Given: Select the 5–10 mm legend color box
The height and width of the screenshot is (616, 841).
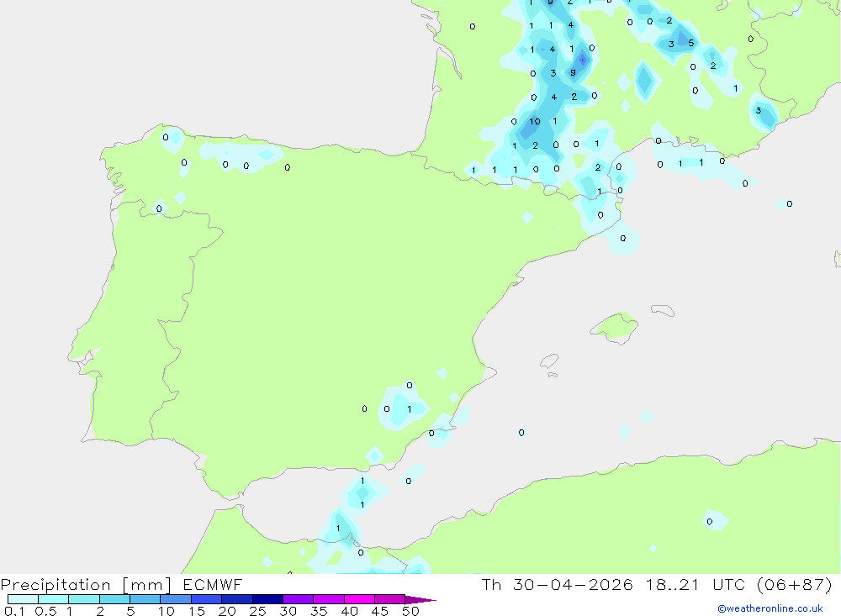Looking at the screenshot, I should point(145,599).
